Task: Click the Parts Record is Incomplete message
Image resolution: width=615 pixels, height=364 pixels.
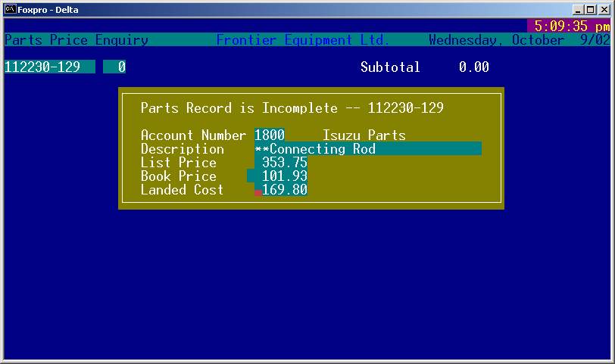Action: (292, 108)
